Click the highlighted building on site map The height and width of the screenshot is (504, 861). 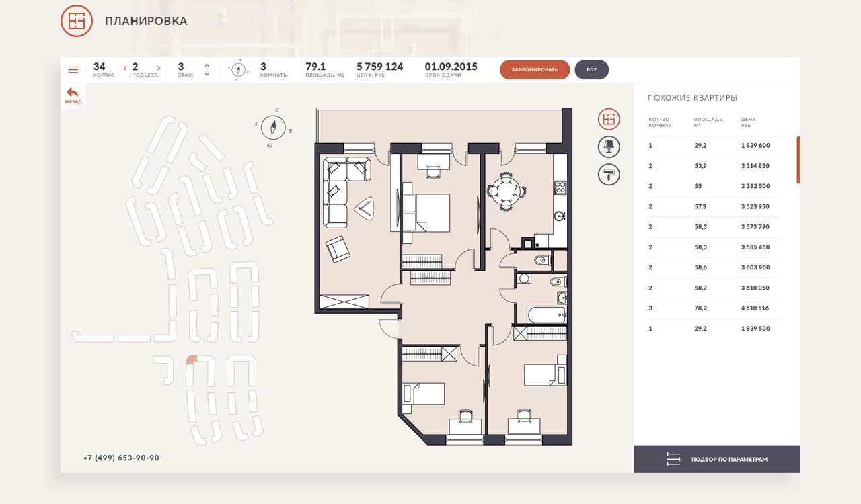pyautogui.click(x=192, y=361)
